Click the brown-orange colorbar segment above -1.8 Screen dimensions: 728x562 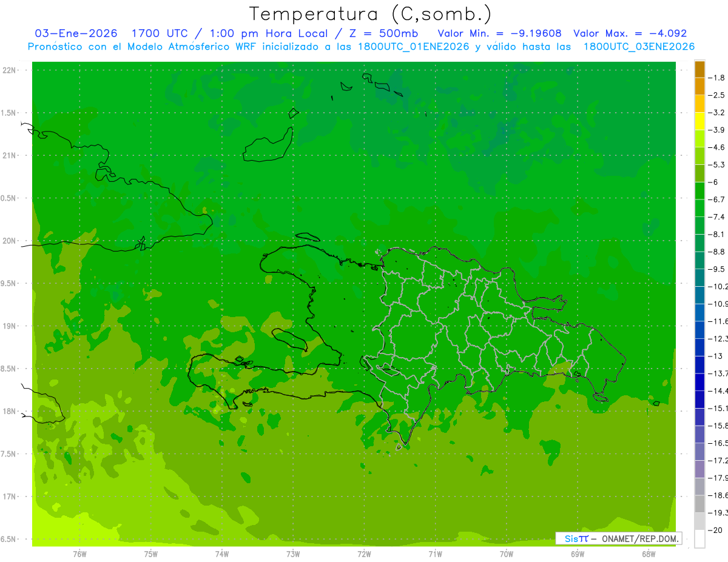[x=699, y=69]
